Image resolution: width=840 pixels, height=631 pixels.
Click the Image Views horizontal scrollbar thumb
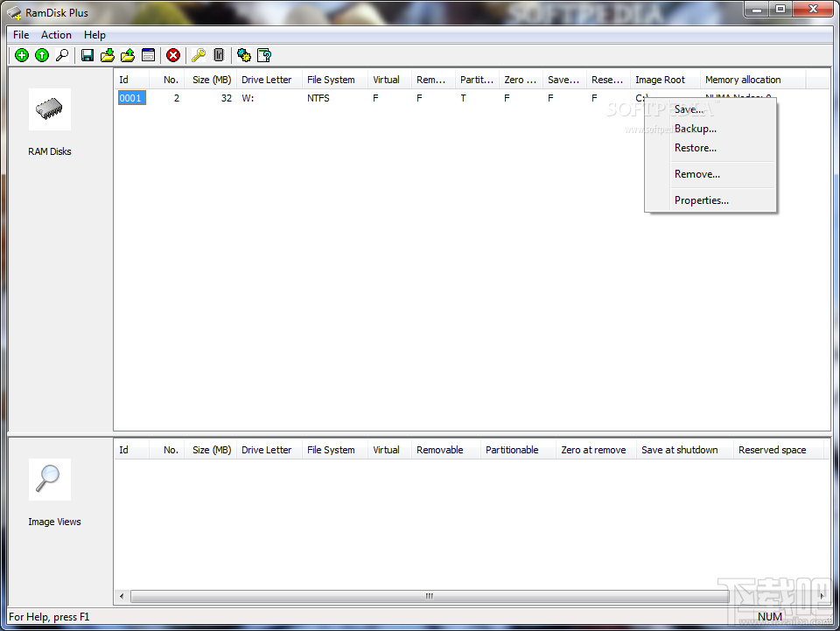coord(430,596)
